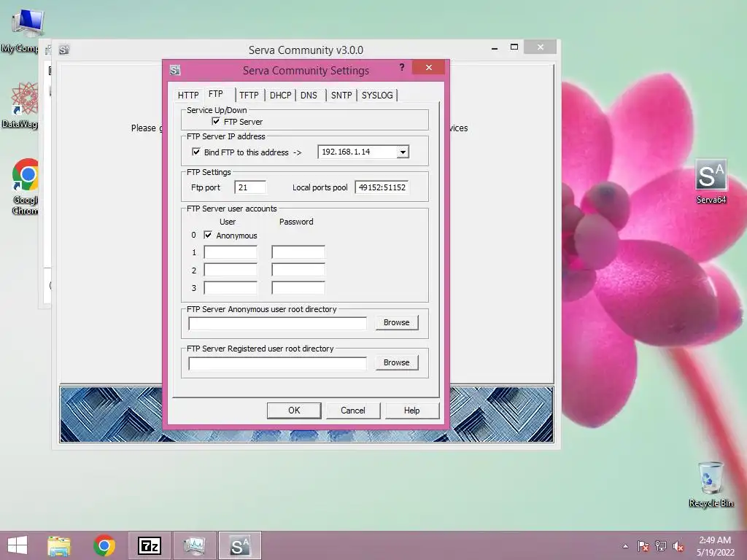This screenshot has width=747, height=560.
Task: Click the muted volume tray icon
Action: click(678, 546)
